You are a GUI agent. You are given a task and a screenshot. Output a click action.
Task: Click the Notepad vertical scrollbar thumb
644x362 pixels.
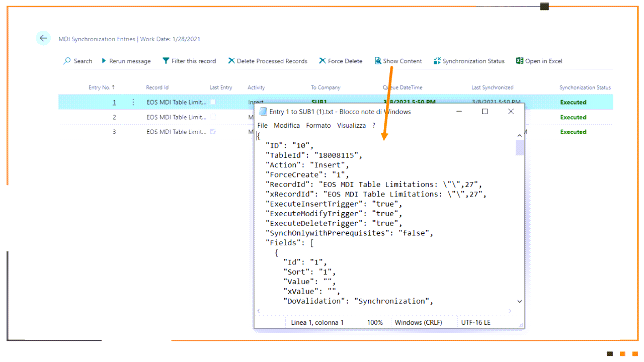pyautogui.click(x=520, y=148)
